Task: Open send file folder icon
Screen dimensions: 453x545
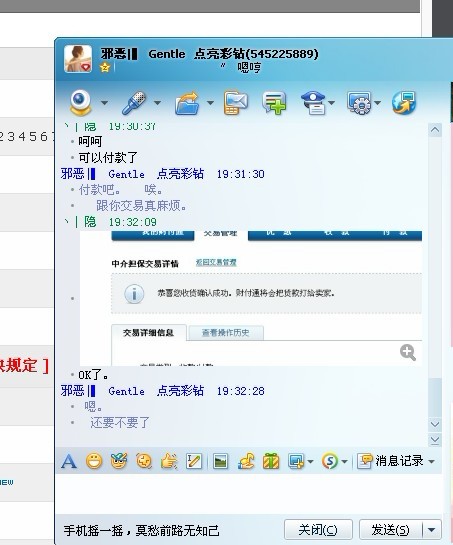Action: click(187, 103)
